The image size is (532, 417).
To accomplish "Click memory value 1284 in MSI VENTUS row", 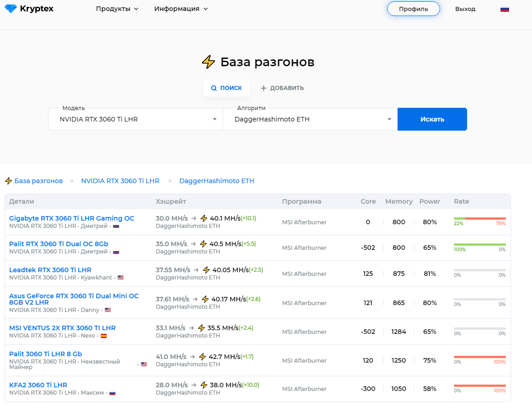I will coord(399,332).
